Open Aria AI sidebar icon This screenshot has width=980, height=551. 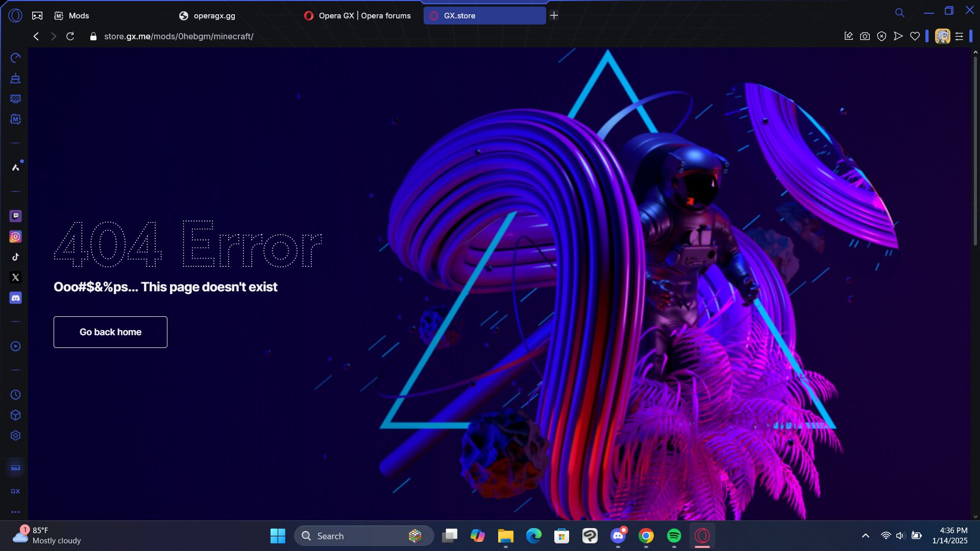tap(16, 167)
